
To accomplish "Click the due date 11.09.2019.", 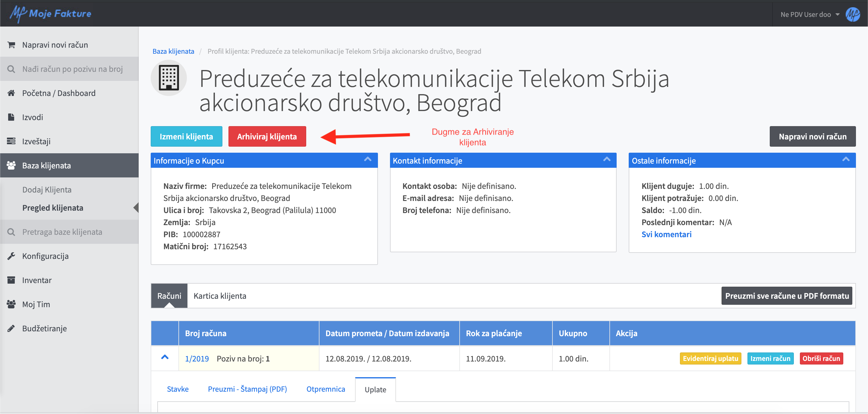I will [486, 358].
